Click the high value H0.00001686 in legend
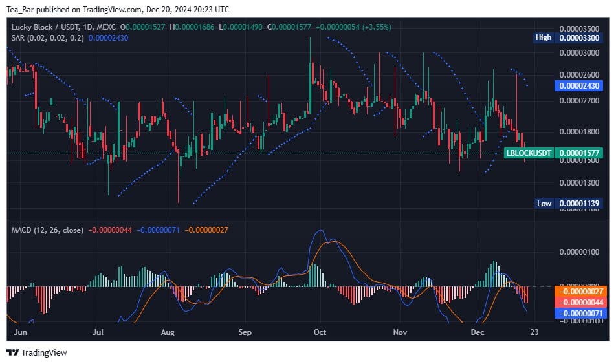 (x=192, y=27)
